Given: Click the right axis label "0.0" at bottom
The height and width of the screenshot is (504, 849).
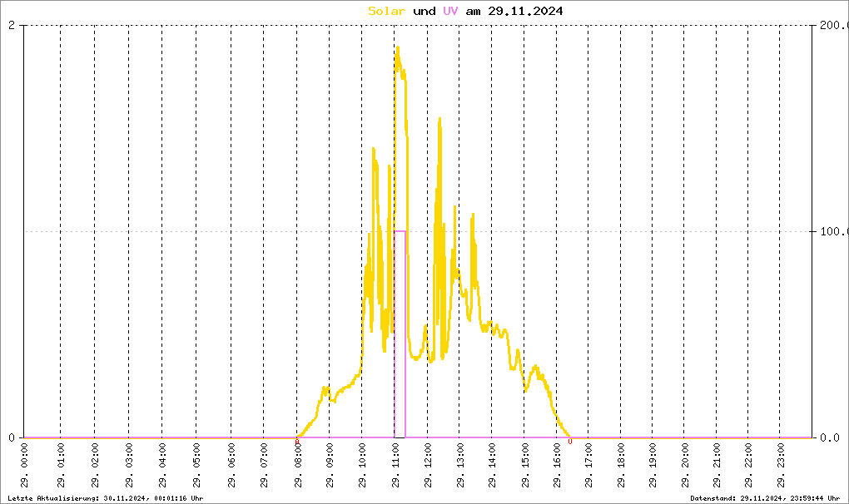Looking at the screenshot, I should coord(830,437).
